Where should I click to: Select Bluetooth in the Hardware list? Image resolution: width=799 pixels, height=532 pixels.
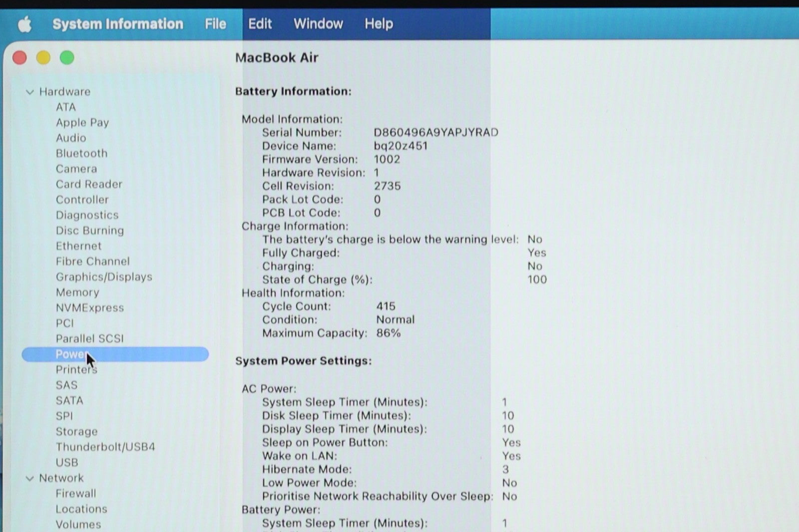click(x=81, y=153)
